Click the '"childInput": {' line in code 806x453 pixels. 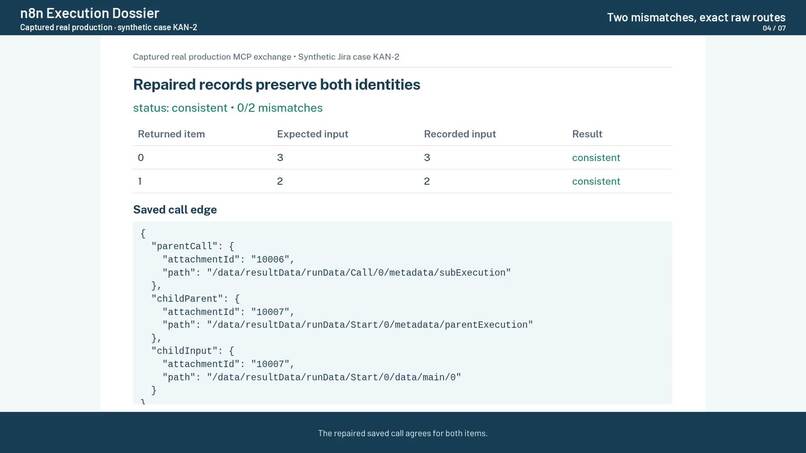coord(192,351)
